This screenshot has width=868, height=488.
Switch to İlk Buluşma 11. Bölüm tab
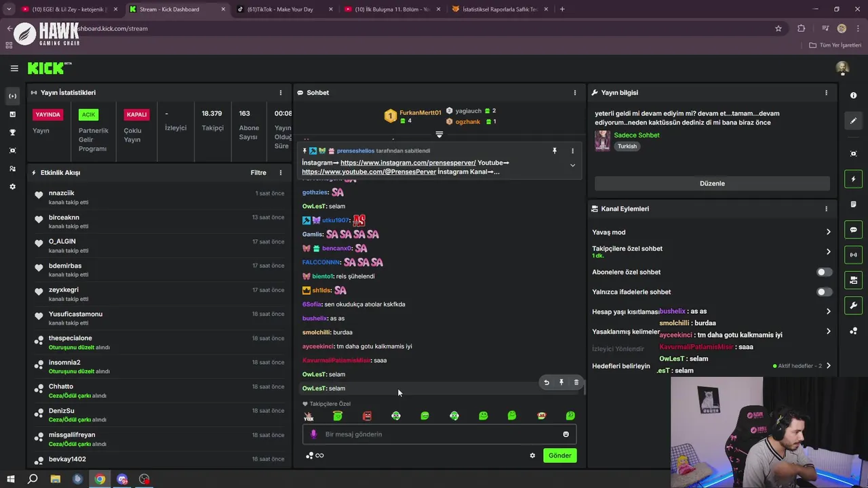pyautogui.click(x=392, y=9)
